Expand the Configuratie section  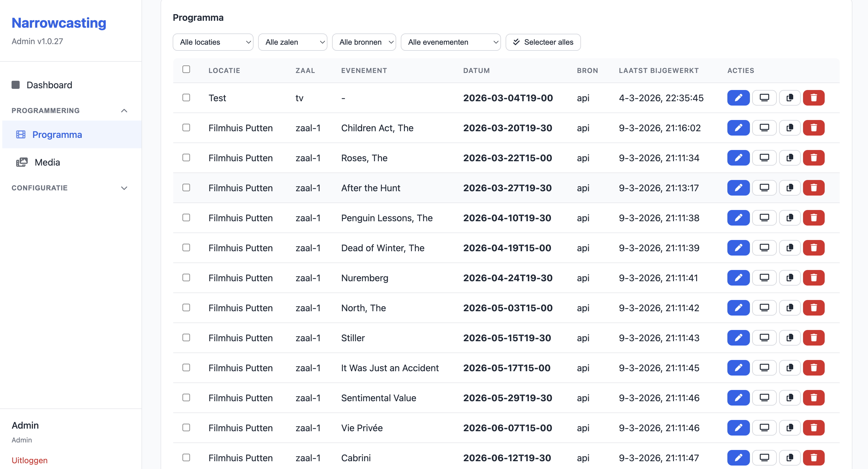pos(124,188)
